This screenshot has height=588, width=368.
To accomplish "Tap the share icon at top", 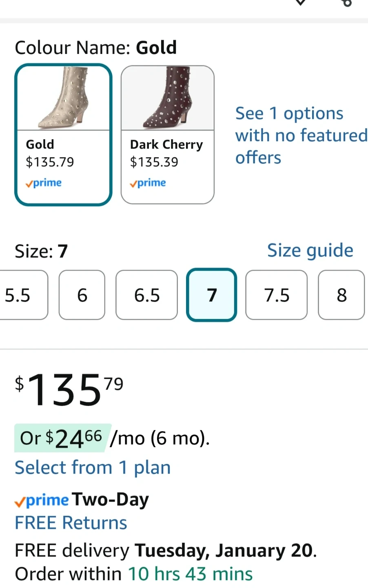I will click(346, 2).
